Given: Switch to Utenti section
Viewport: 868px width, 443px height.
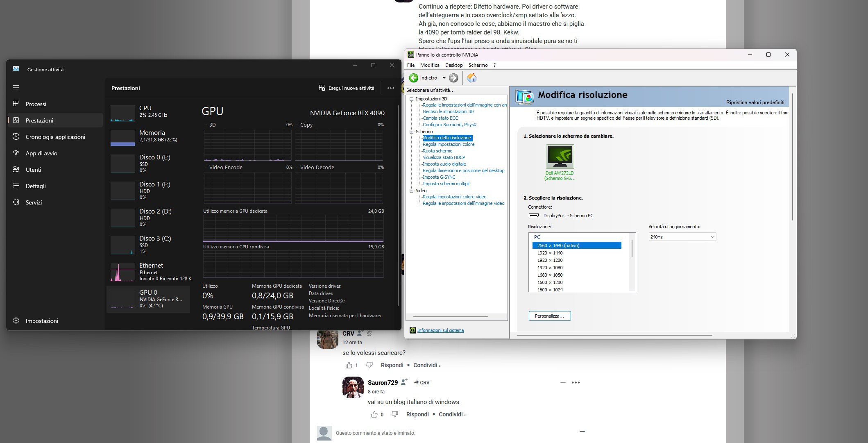Looking at the screenshot, I should pyautogui.click(x=55, y=170).
